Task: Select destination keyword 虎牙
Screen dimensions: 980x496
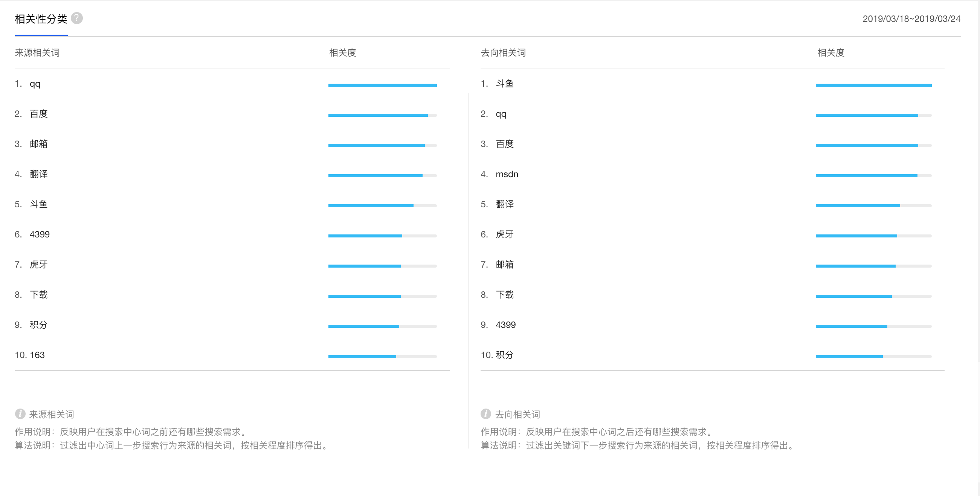Action: pos(504,234)
